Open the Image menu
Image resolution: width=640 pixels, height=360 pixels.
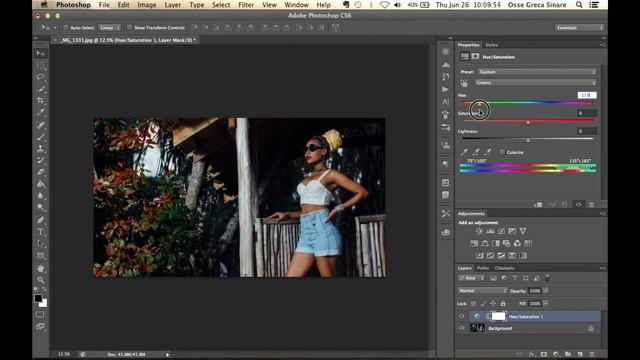coord(147,5)
